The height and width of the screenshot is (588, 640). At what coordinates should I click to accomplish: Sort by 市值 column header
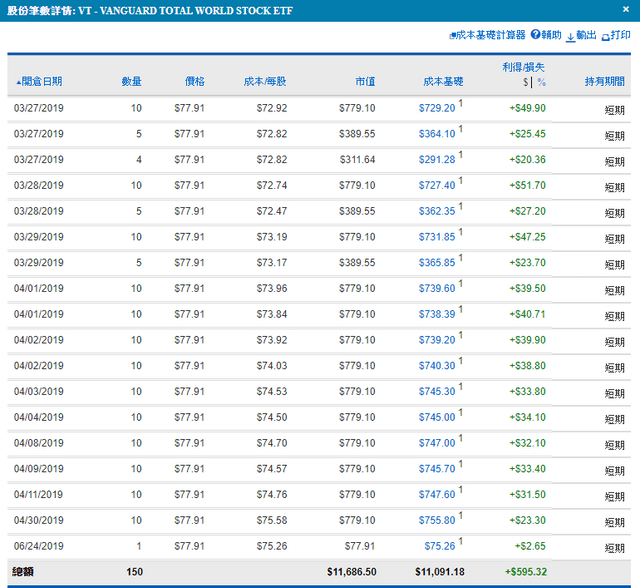point(365,81)
